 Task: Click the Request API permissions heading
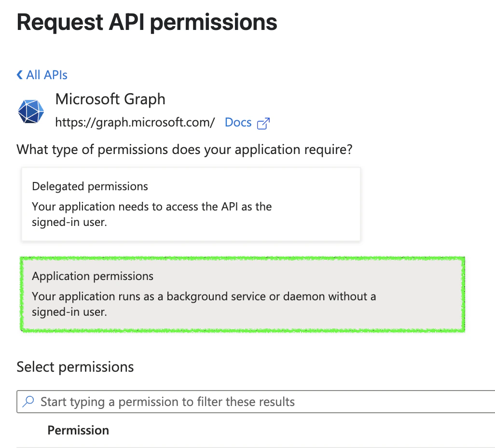[147, 22]
